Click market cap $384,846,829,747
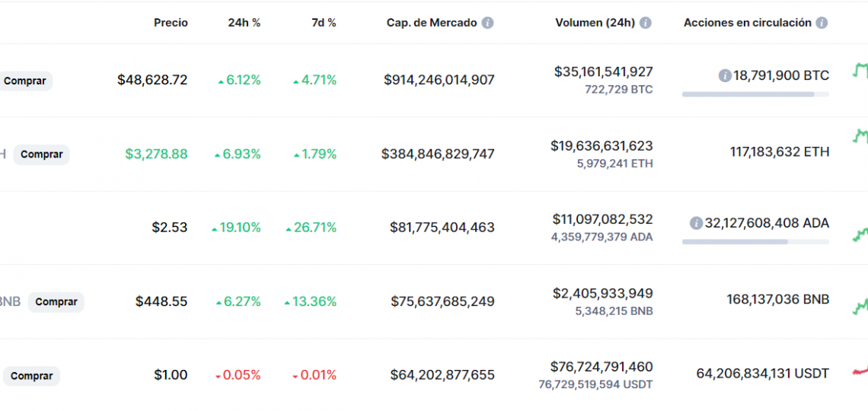Image resolution: width=868 pixels, height=411 pixels. tap(438, 154)
